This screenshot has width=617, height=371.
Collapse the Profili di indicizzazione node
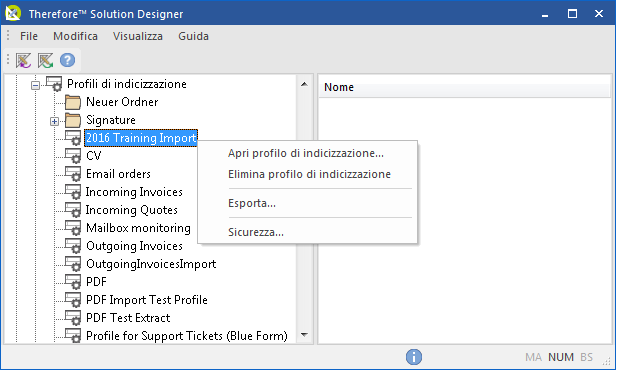[x=35, y=85]
